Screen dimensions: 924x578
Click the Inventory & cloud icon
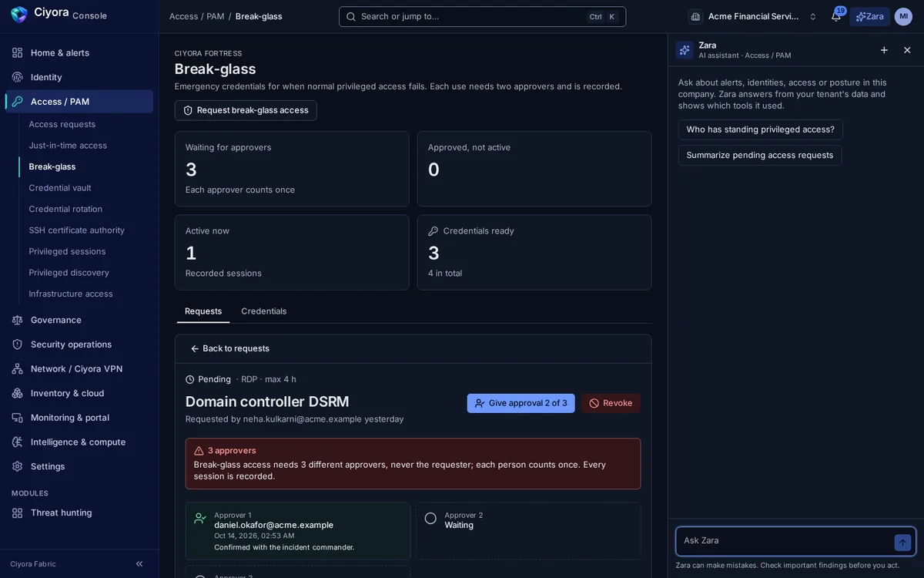pyautogui.click(x=17, y=393)
